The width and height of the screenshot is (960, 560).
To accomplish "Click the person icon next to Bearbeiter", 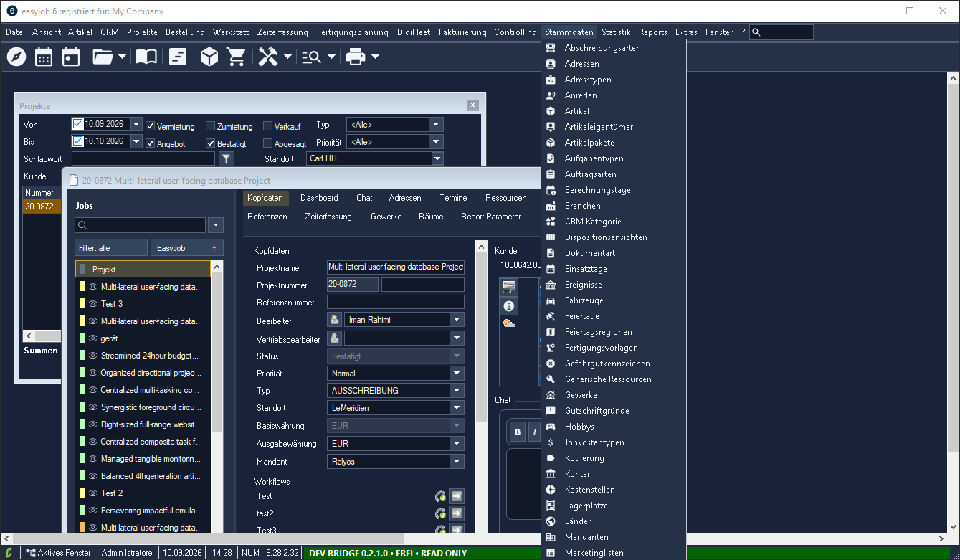I will pyautogui.click(x=334, y=320).
